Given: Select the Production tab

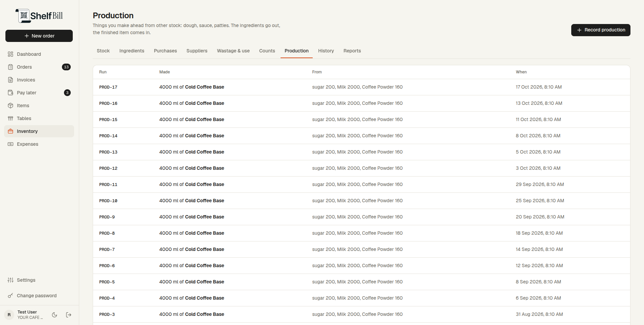Looking at the screenshot, I should (296, 51).
